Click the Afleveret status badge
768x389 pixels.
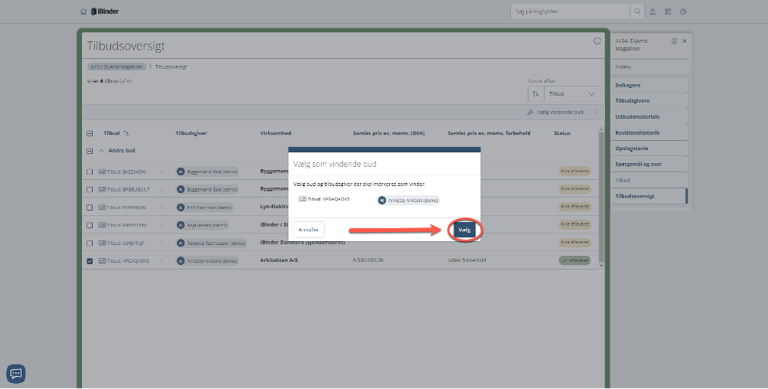575,261
